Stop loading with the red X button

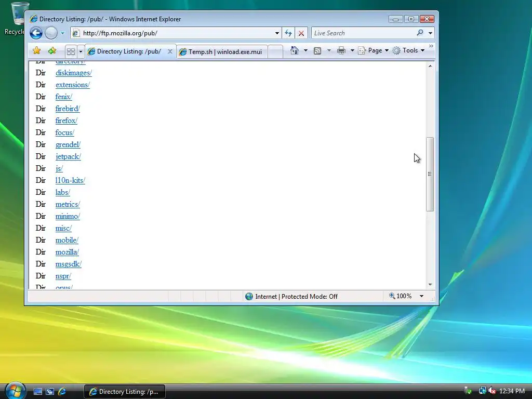tap(301, 33)
